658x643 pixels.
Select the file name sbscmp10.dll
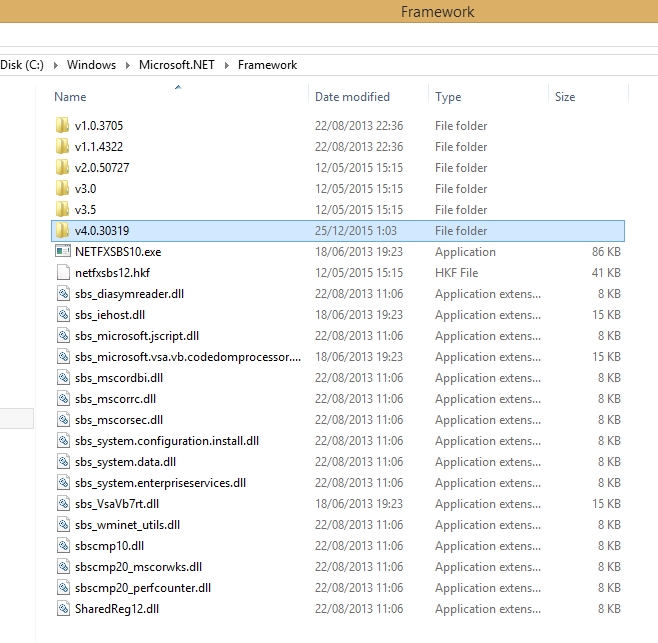[x=110, y=546]
